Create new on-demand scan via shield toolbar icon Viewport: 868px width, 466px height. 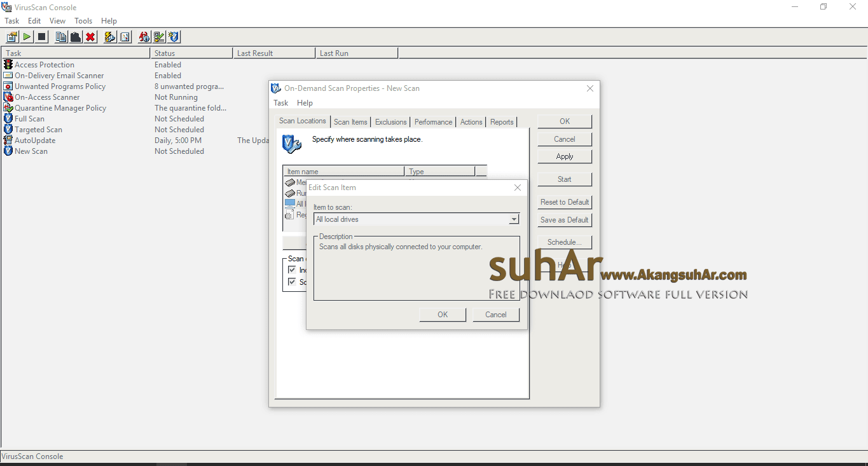pyautogui.click(x=174, y=37)
